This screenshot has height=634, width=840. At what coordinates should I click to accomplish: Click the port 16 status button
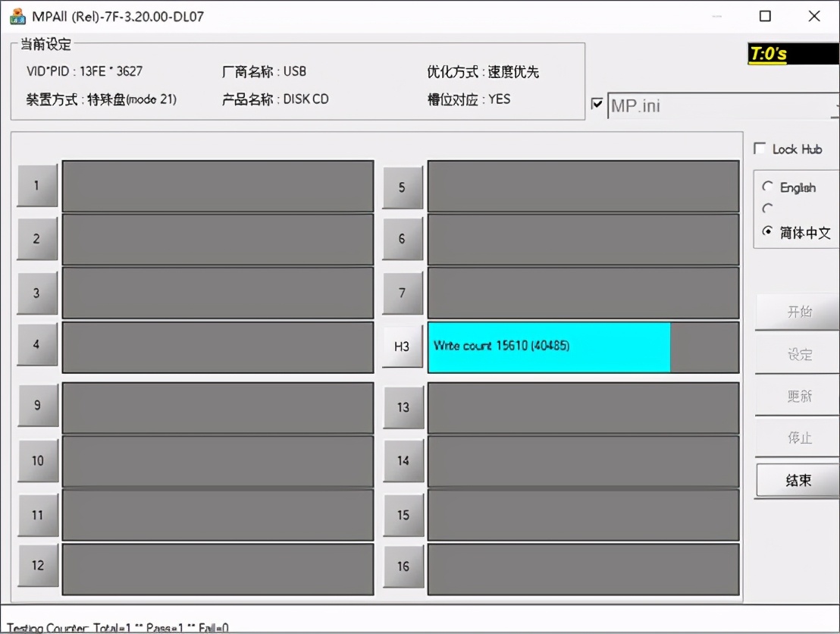pos(402,567)
